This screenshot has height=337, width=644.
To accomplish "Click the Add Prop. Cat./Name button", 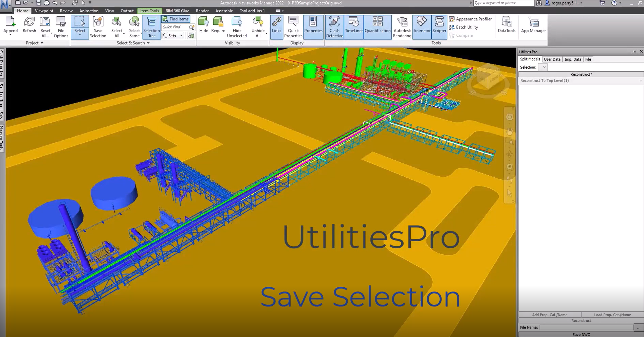I will click(550, 315).
